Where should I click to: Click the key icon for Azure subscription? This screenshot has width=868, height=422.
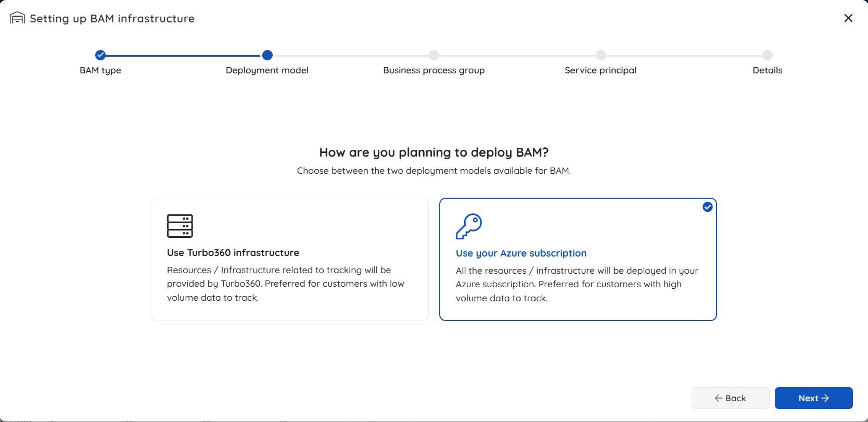(x=469, y=226)
